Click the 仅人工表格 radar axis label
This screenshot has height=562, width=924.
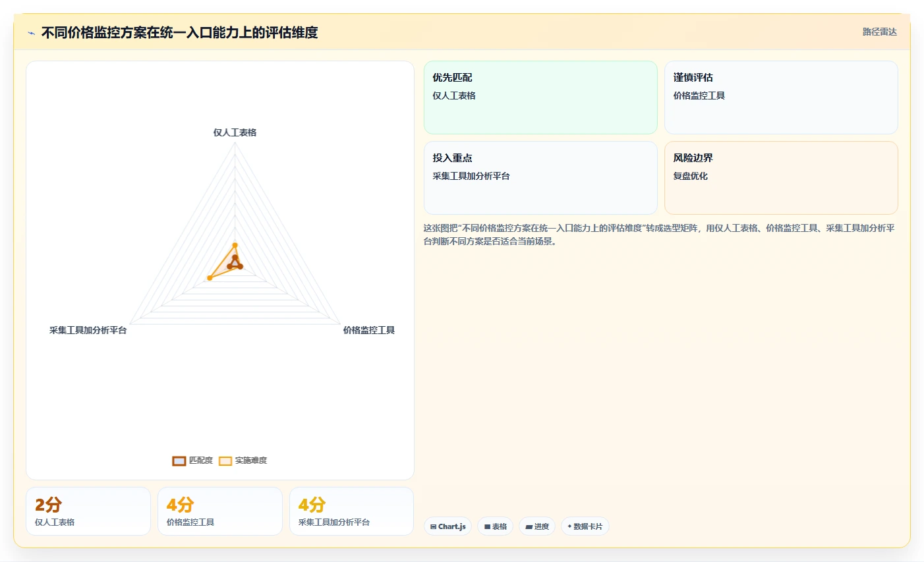tap(235, 132)
